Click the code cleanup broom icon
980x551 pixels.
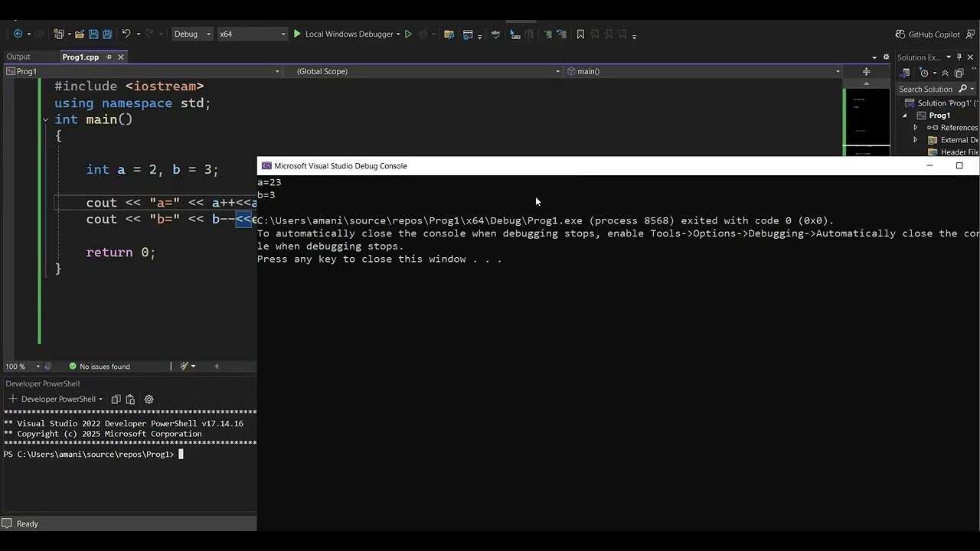point(184,366)
